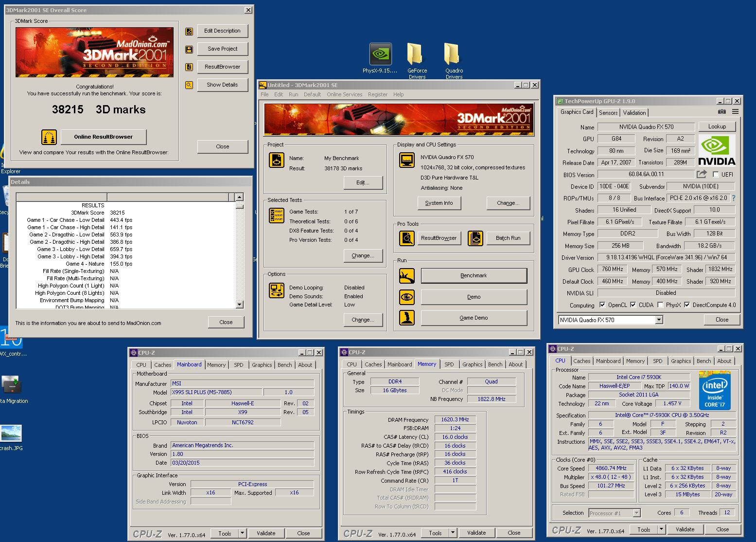Toggle the OpenCL checkbox
The height and width of the screenshot is (542, 756).
click(x=602, y=305)
